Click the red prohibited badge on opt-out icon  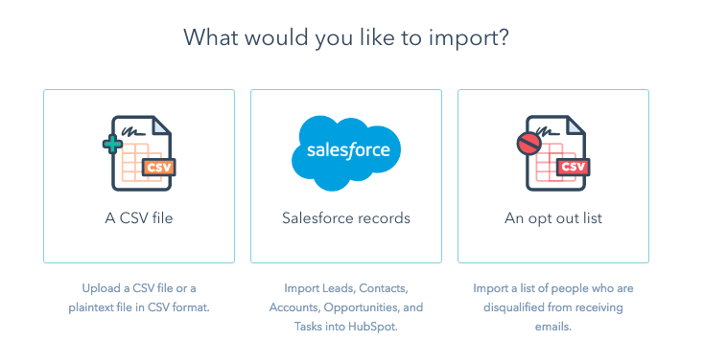tap(528, 144)
